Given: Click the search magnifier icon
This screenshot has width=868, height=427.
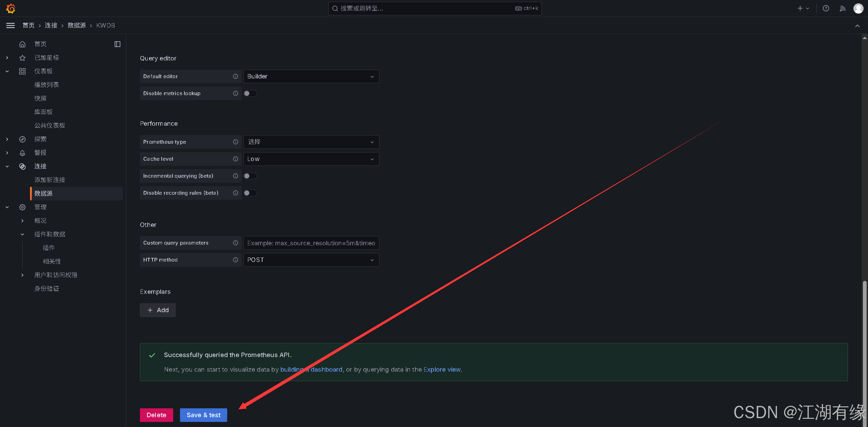Looking at the screenshot, I should coord(335,8).
